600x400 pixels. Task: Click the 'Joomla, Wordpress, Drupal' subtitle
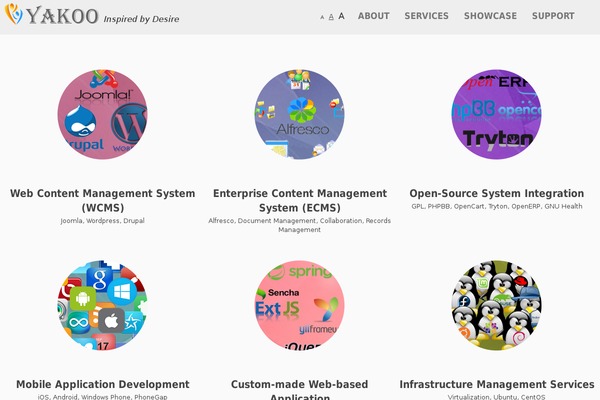[x=103, y=221]
